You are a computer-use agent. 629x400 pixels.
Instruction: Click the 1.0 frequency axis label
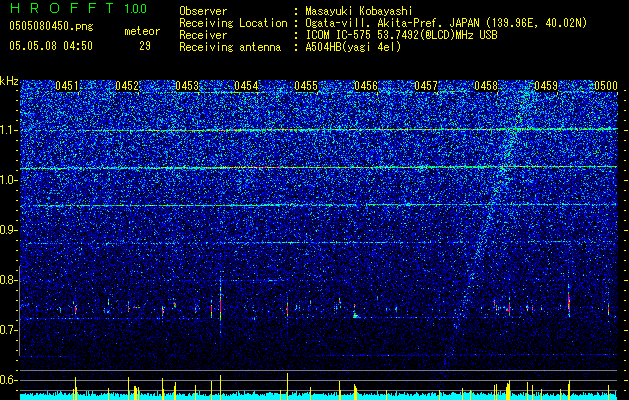point(8,180)
